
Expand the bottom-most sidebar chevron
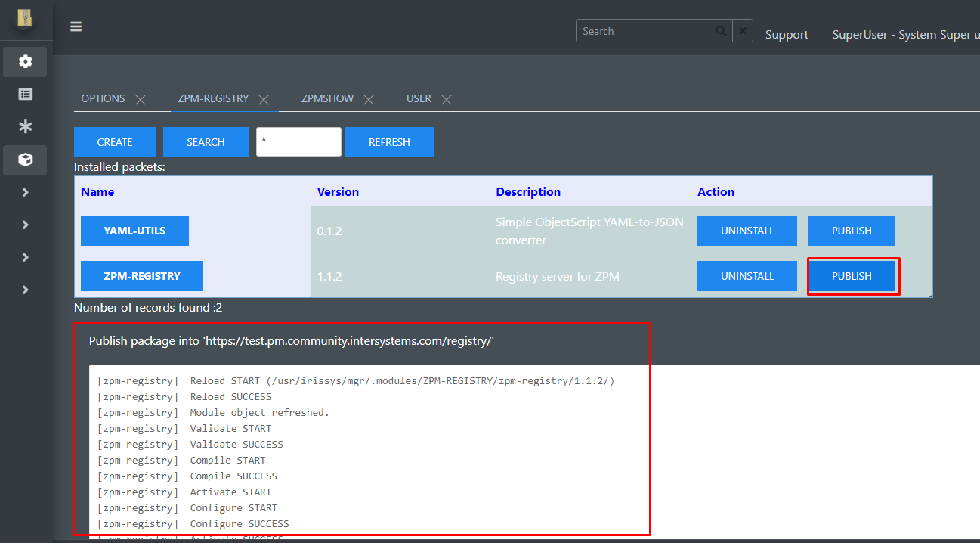(25, 290)
